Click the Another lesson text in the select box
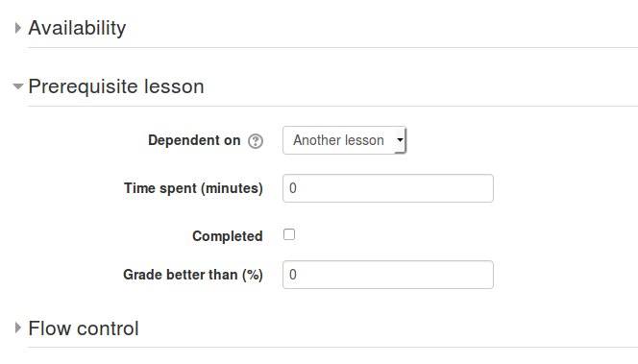The height and width of the screenshot is (364, 638). 338,140
